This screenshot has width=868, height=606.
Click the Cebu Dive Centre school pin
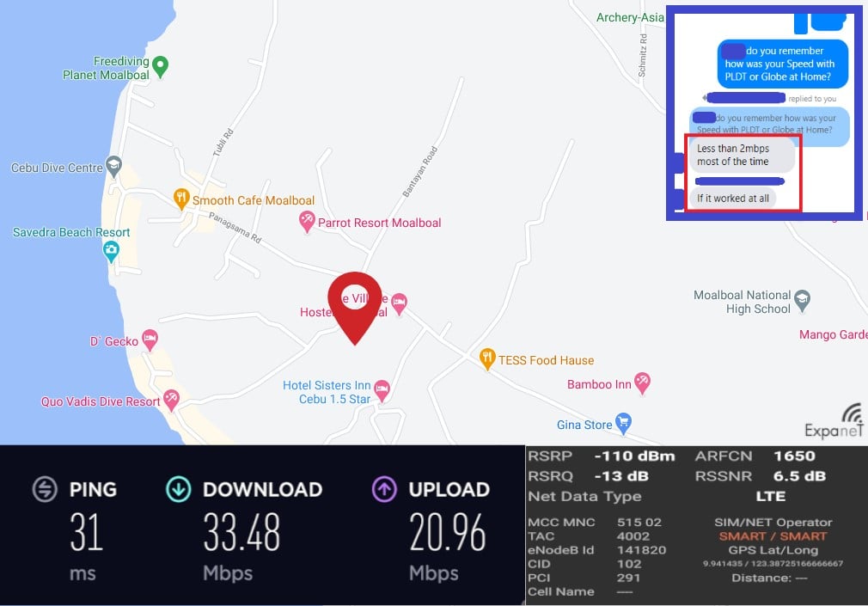[113, 166]
